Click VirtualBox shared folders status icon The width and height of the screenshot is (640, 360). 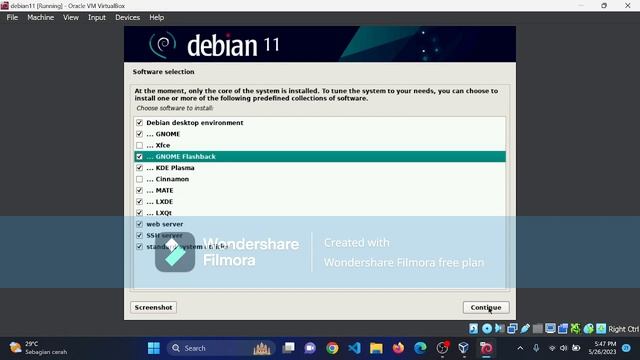(x=538, y=329)
